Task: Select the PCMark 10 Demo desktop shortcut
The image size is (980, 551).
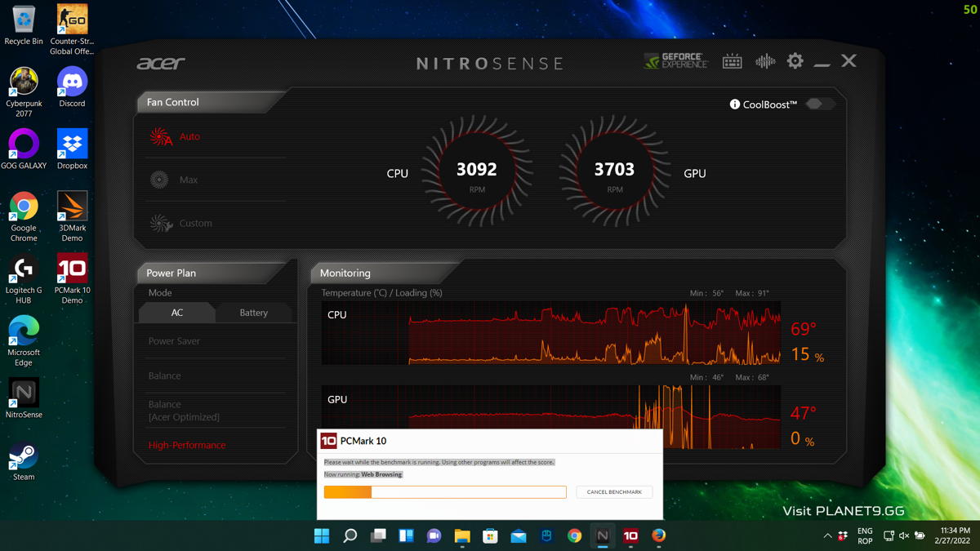Action: point(72,279)
